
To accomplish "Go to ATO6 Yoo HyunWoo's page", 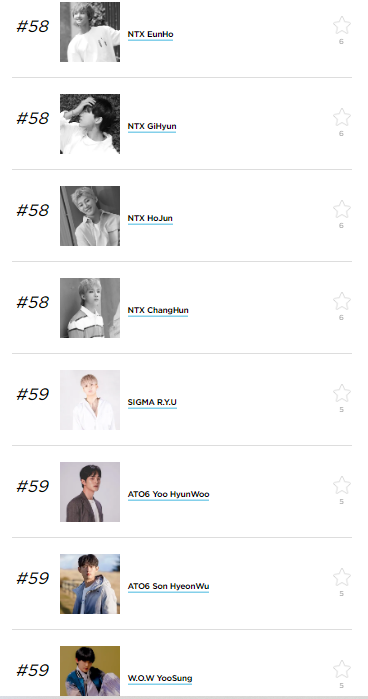I will tap(169, 494).
